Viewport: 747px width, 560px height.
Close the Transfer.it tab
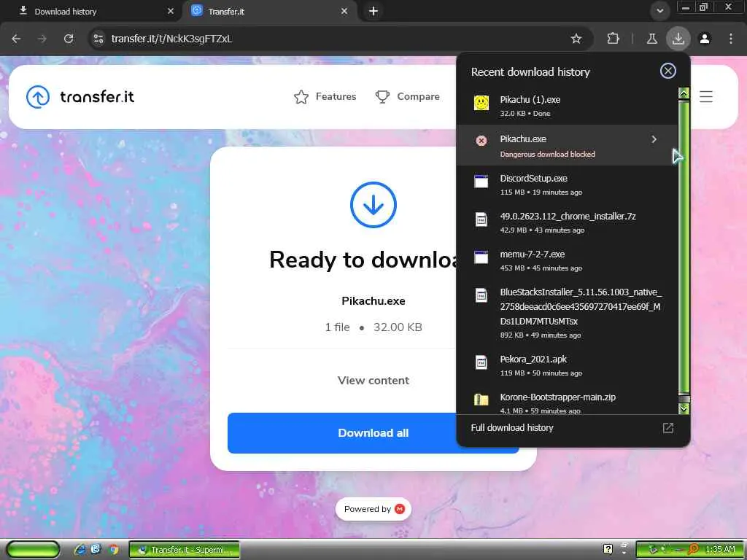coord(344,11)
